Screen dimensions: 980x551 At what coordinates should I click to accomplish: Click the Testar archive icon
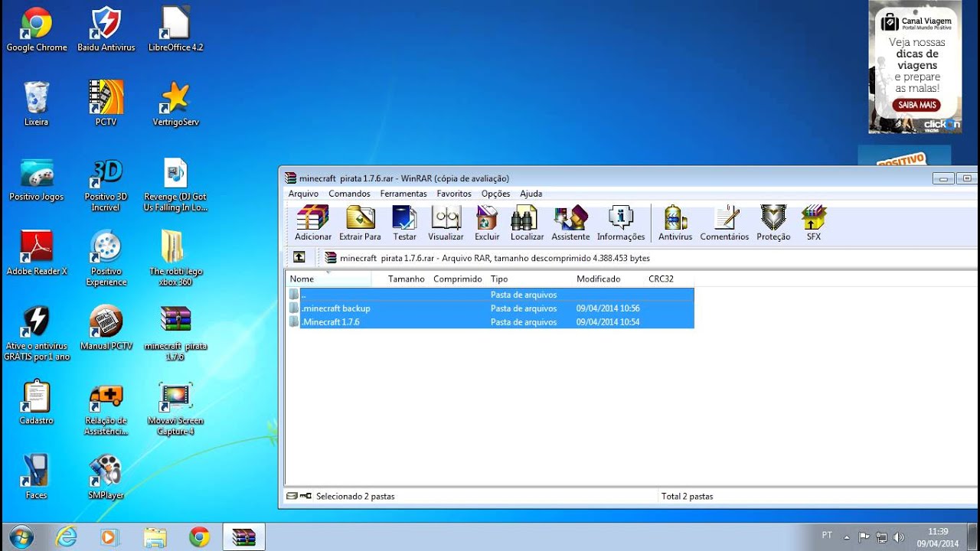[404, 223]
